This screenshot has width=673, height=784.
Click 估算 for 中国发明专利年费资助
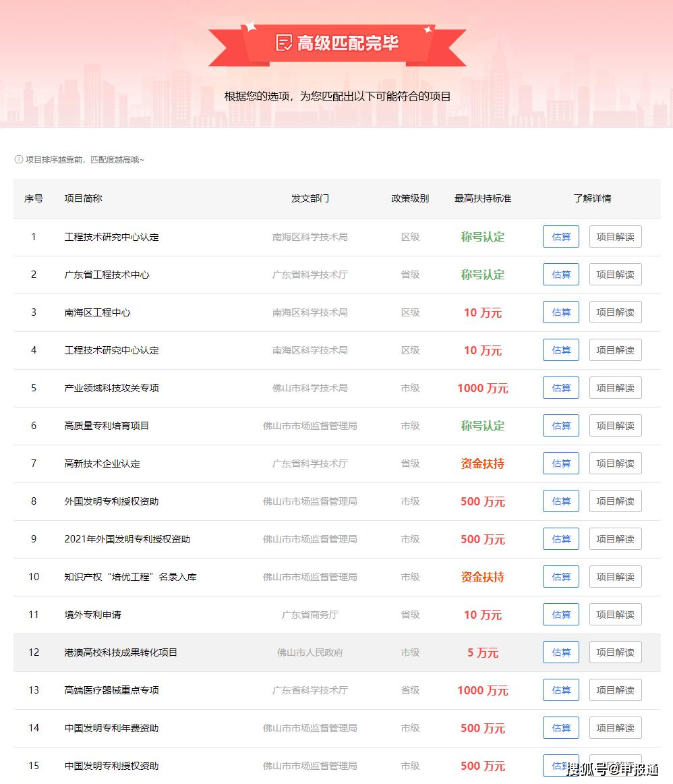coord(560,728)
